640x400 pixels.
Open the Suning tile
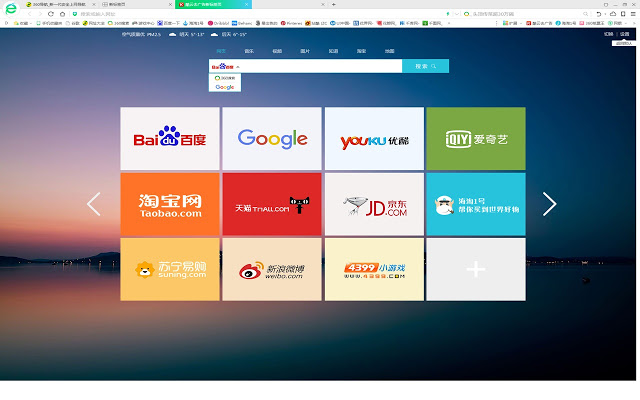(169, 269)
